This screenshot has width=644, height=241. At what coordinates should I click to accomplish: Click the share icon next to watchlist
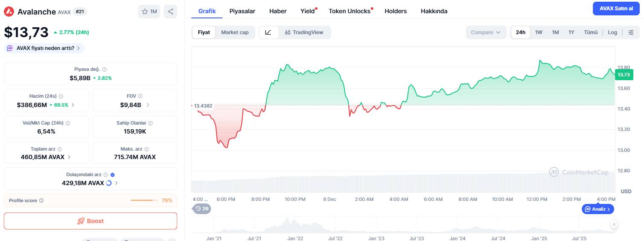click(170, 12)
